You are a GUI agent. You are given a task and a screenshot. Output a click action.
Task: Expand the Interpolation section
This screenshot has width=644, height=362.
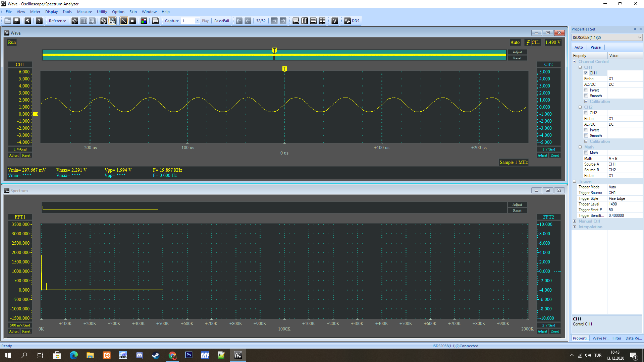575,227
